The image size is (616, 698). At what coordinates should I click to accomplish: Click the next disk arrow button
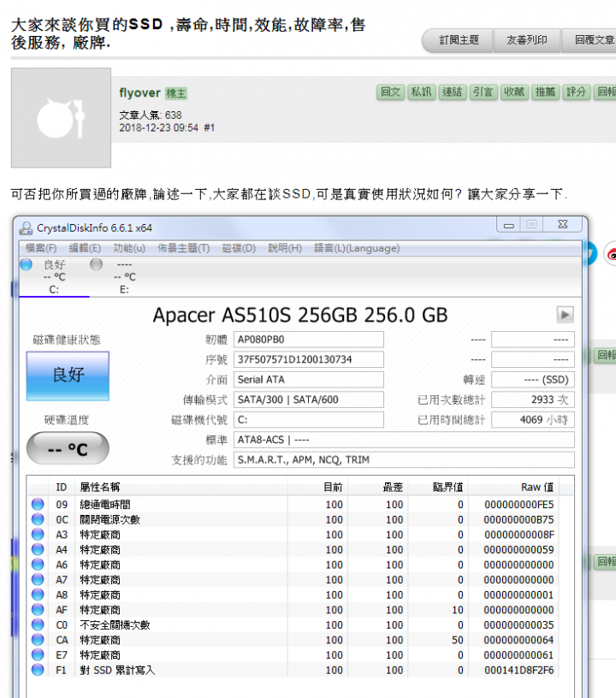[565, 315]
